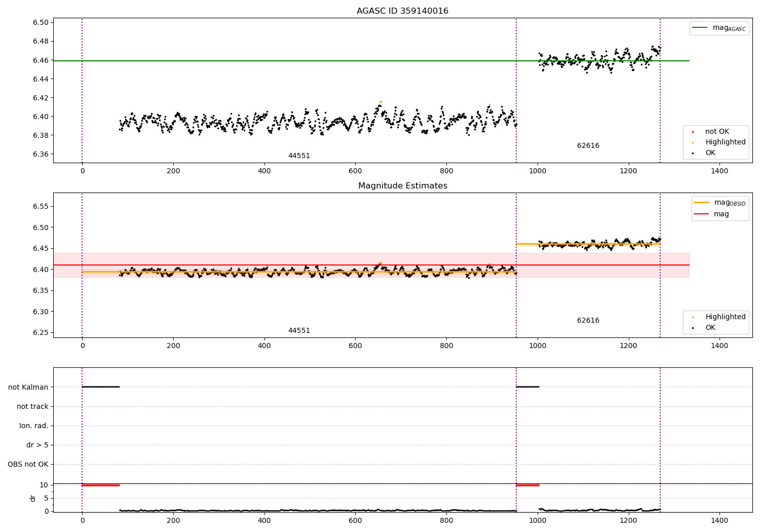Click the 6.30 tick on Magnitude Estimates y-axis

pos(41,312)
